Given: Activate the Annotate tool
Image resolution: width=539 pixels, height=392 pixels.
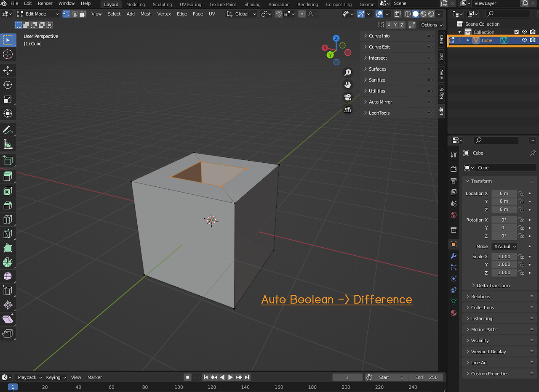Looking at the screenshot, I should [8, 130].
